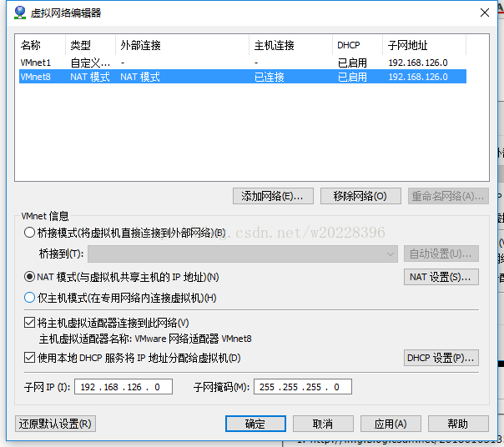The width and height of the screenshot is (504, 447).
Task: Click the 外部连接 column header
Action: (x=182, y=45)
